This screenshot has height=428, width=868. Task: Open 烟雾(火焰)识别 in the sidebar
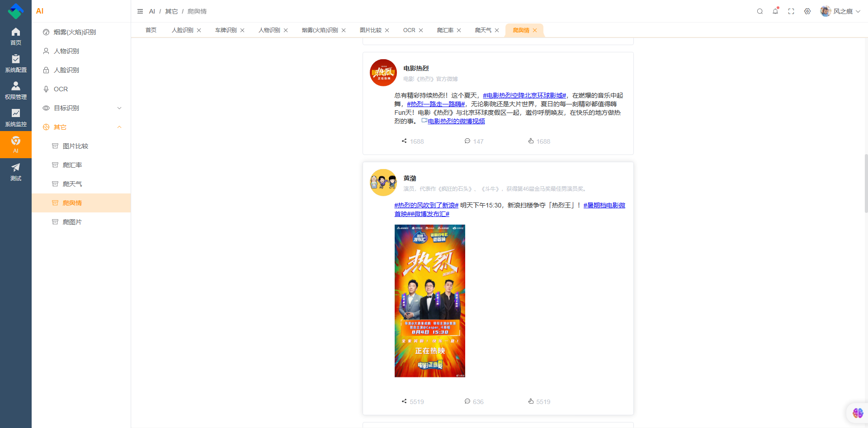[81, 32]
